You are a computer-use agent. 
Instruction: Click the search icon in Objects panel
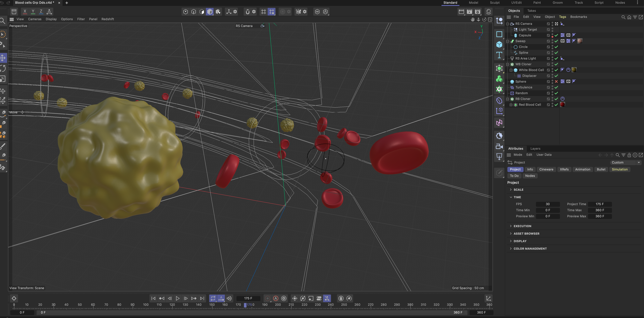point(623,17)
